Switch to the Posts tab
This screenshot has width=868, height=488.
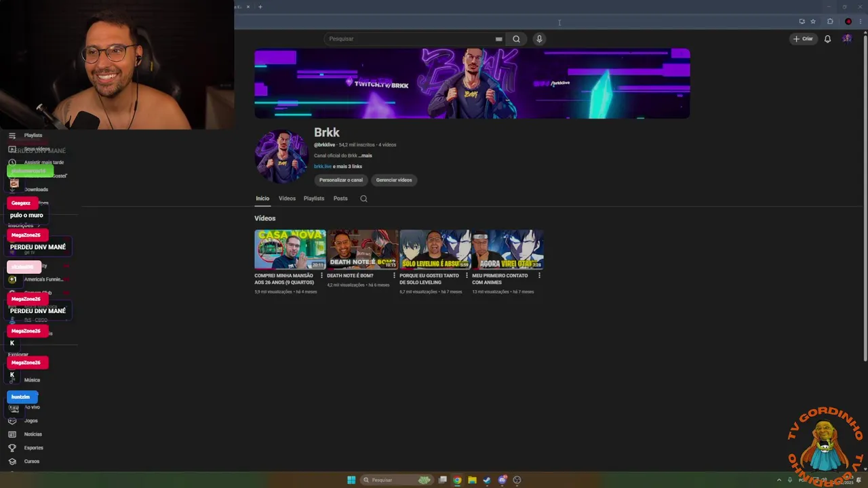coord(340,199)
